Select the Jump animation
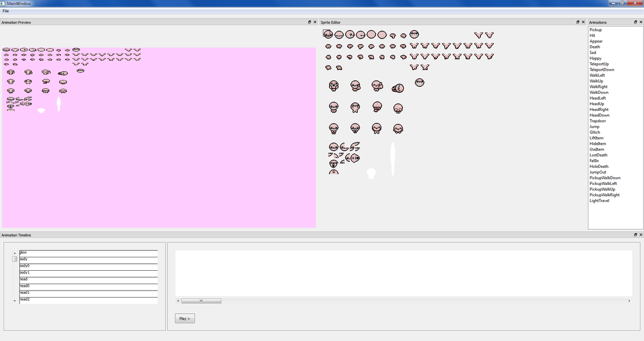The height and width of the screenshot is (341, 644). click(615, 127)
